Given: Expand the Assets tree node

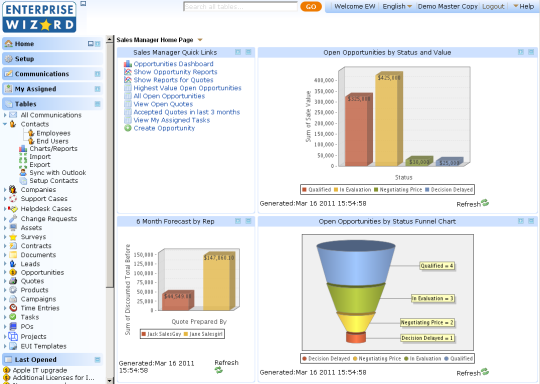Looking at the screenshot, I should (x=5, y=228).
